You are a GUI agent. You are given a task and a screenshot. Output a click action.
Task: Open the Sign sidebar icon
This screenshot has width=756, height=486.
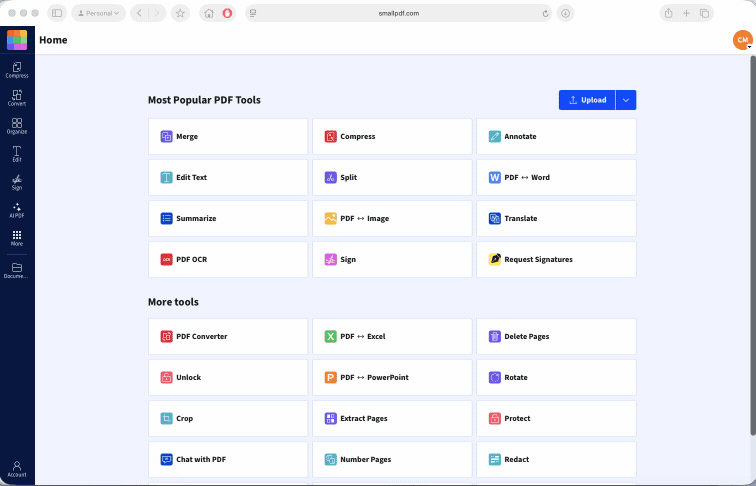[17, 182]
